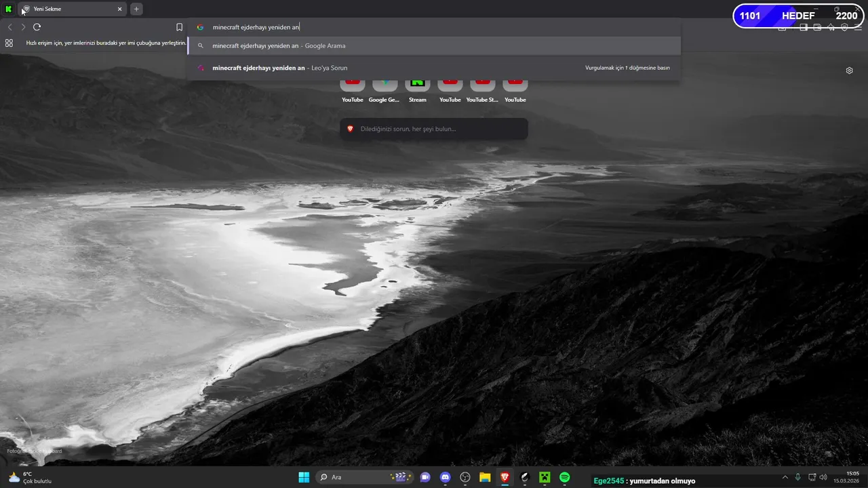
Task: Switch to the Yeni Sekme tab
Action: [72, 9]
